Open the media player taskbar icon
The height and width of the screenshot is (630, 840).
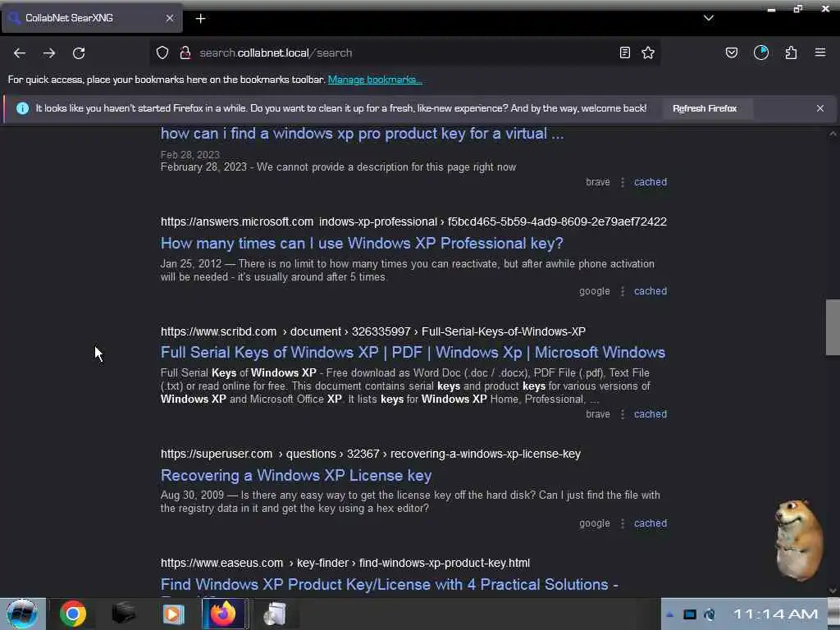173,614
